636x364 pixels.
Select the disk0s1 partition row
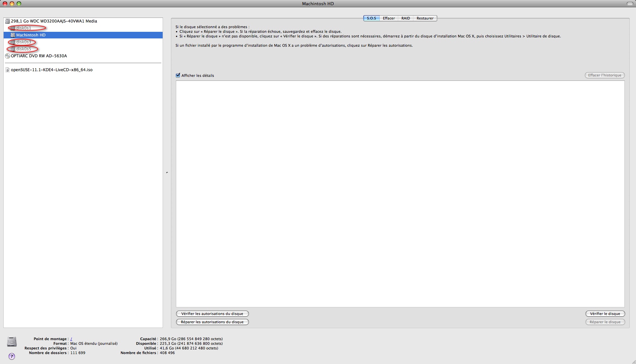point(83,28)
